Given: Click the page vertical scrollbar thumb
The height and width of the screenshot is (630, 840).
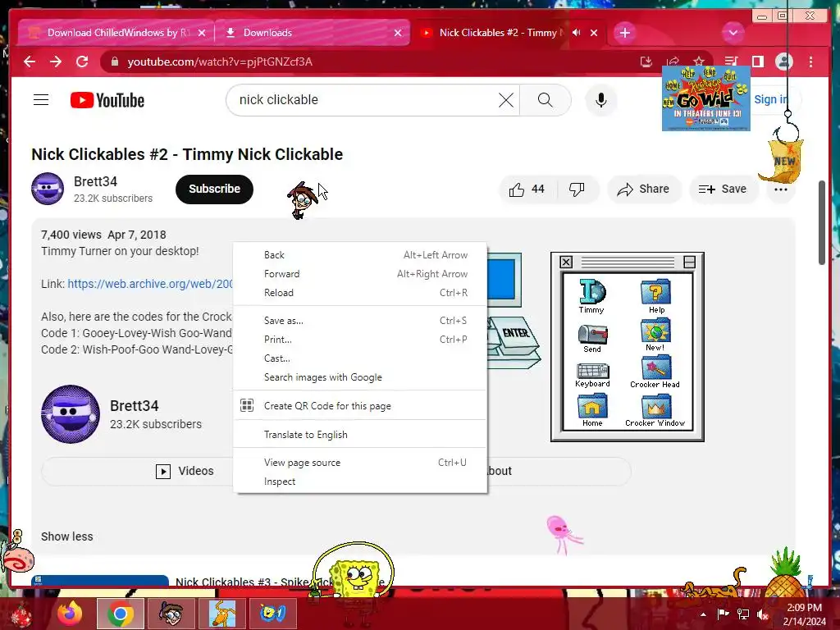Looking at the screenshot, I should (822, 222).
